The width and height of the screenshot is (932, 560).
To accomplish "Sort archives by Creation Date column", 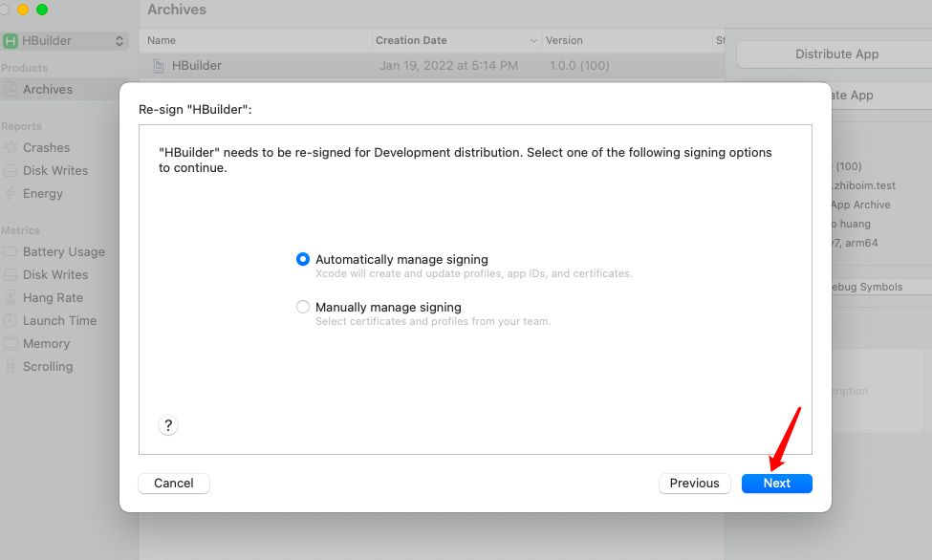I will (411, 40).
